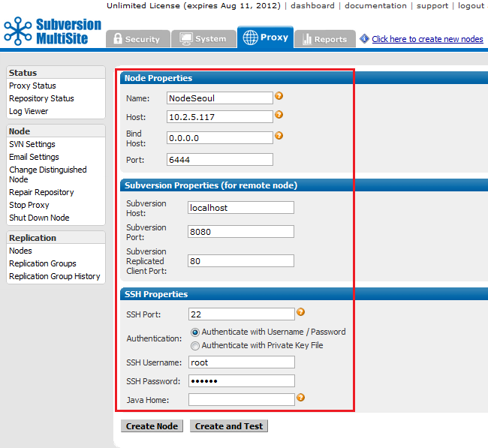
Task: Open the Reports tab
Action: (x=325, y=39)
